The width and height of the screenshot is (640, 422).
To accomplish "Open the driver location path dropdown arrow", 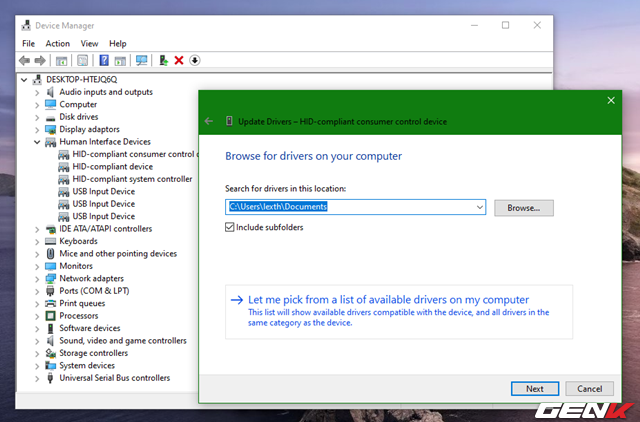I will [x=480, y=207].
